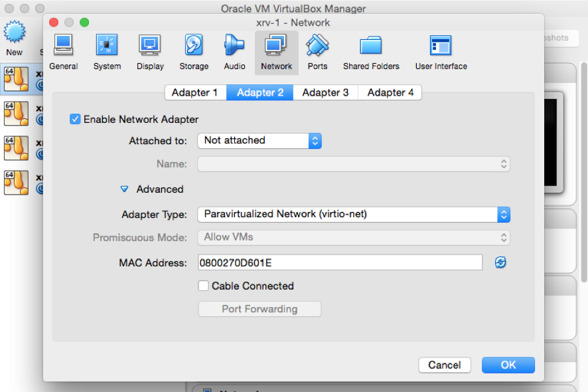This screenshot has width=588, height=392.
Task: Open the User Interface settings pane
Action: (441, 52)
